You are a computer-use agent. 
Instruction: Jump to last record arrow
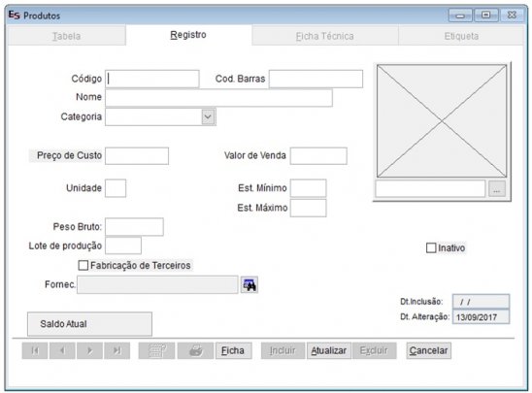coord(117,350)
